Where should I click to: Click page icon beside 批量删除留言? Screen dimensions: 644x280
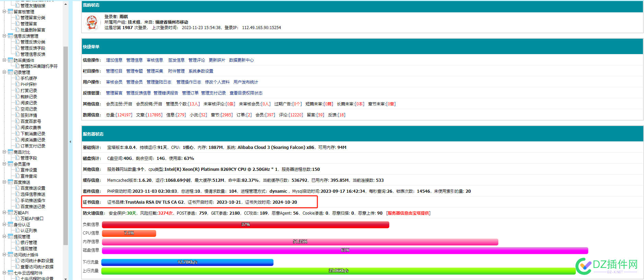(17, 30)
